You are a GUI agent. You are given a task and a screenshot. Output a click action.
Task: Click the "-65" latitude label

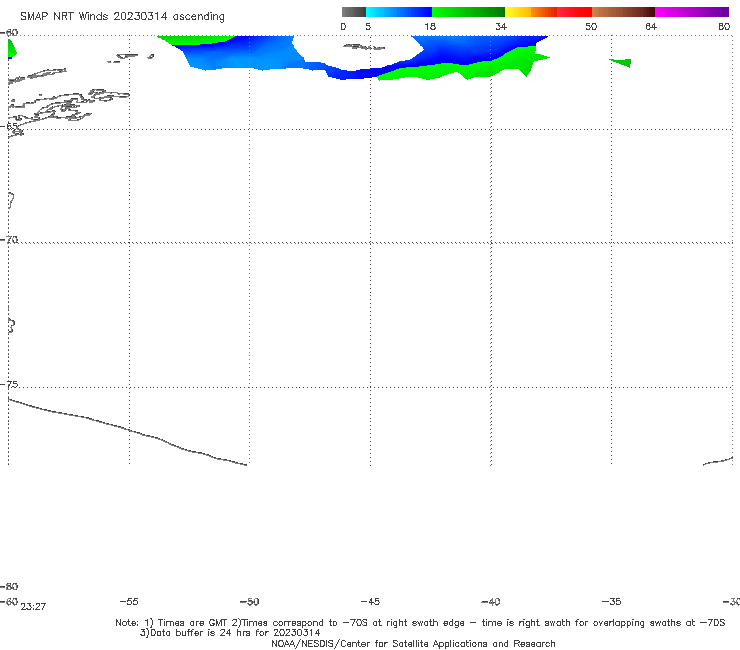click(x=9, y=126)
